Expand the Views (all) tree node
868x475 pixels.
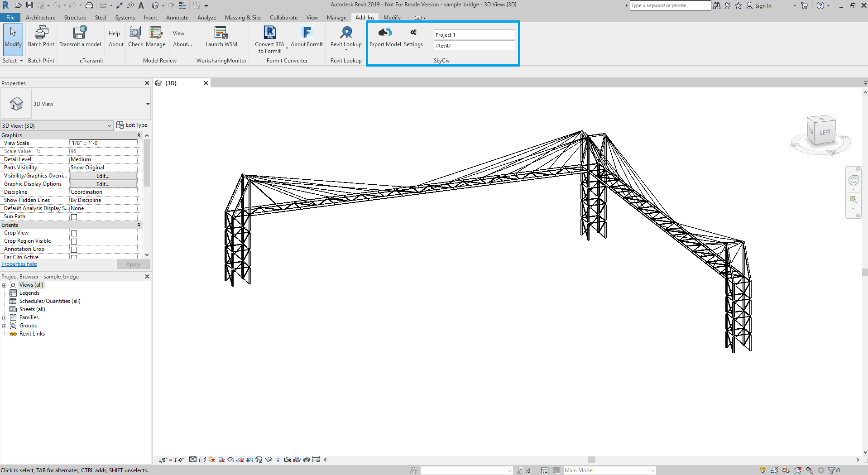pos(5,285)
